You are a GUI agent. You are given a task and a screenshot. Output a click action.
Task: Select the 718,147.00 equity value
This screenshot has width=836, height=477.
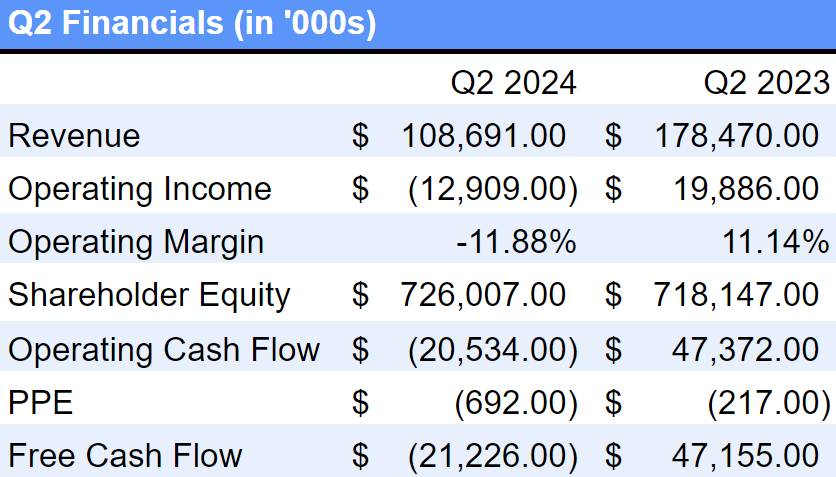[736, 295]
